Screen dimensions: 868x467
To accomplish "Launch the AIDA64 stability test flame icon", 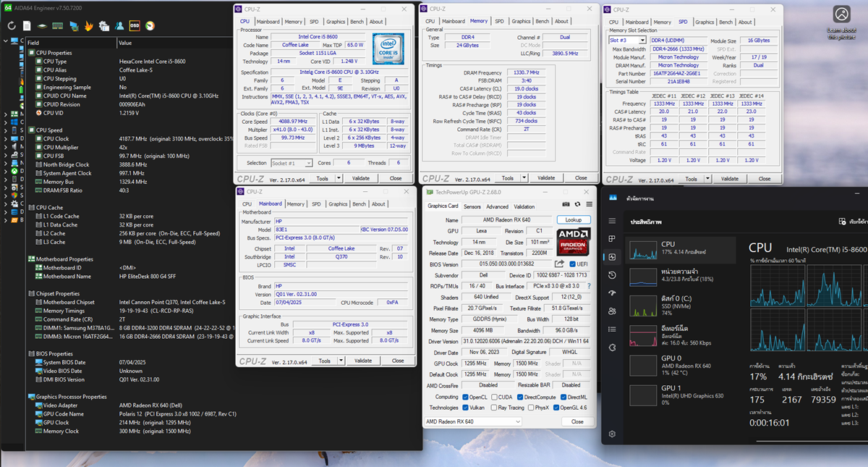I will pyautogui.click(x=90, y=26).
